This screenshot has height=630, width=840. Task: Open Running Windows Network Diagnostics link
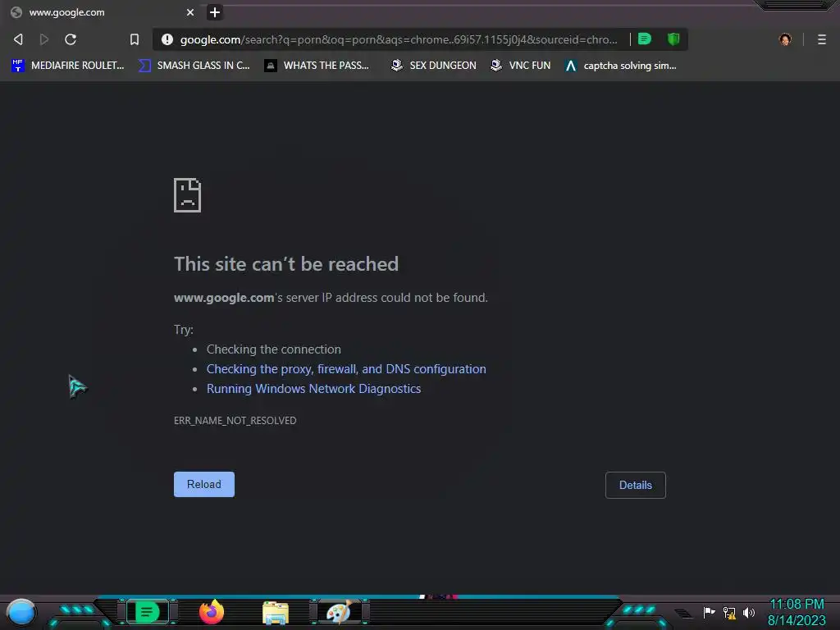pyautogui.click(x=313, y=388)
